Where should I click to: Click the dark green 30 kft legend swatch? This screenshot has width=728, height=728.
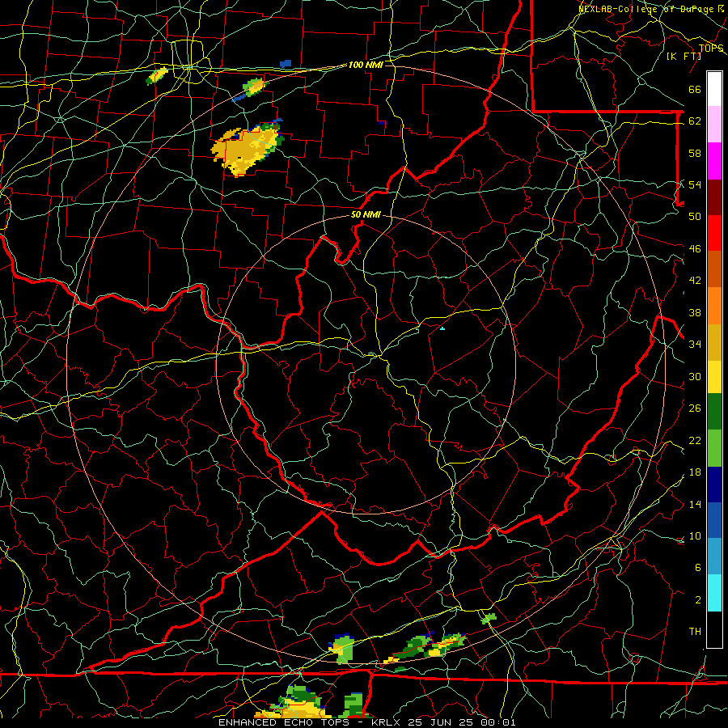point(714,412)
